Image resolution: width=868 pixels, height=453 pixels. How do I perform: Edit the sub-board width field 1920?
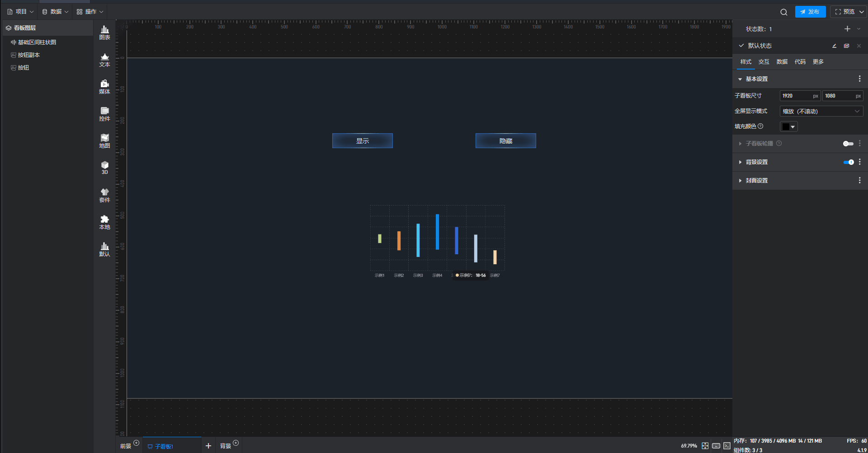click(800, 96)
